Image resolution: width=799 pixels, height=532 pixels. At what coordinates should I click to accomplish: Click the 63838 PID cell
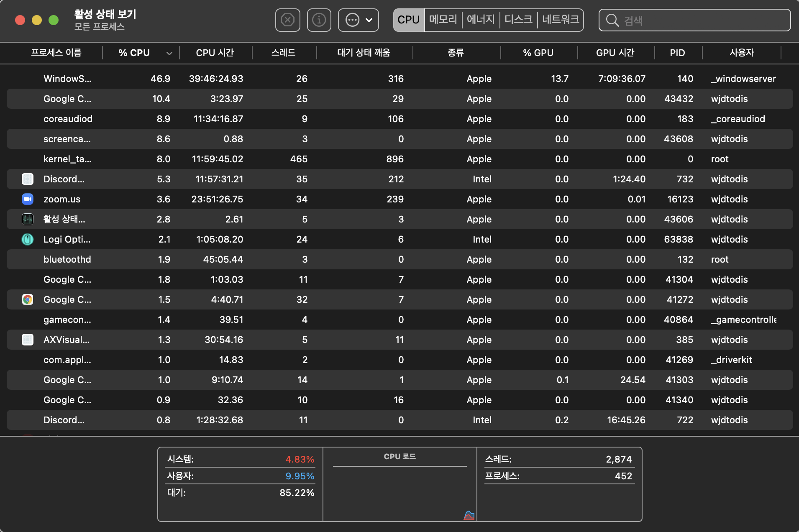(x=679, y=239)
